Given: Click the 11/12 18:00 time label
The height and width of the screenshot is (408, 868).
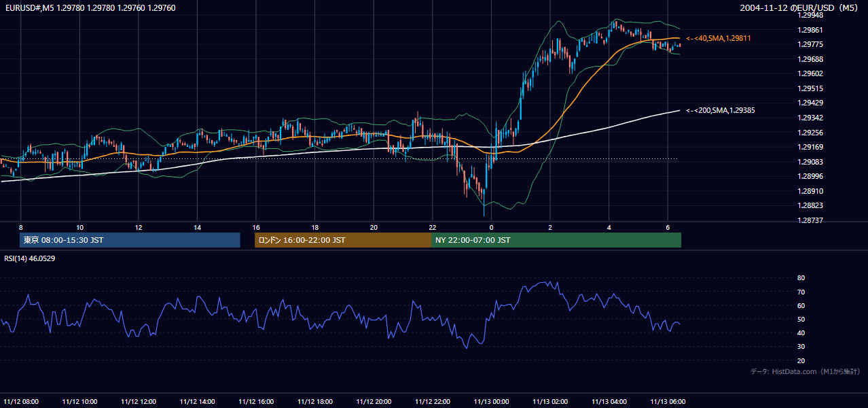Looking at the screenshot, I should (315, 401).
